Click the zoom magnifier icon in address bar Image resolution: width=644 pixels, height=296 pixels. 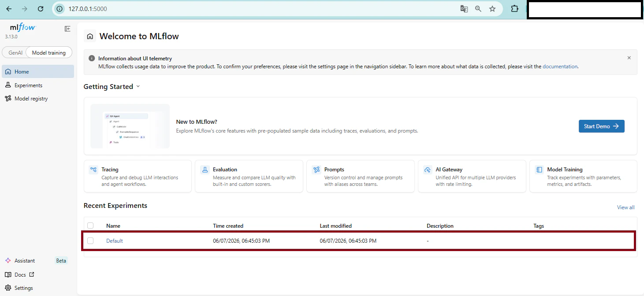pyautogui.click(x=478, y=9)
